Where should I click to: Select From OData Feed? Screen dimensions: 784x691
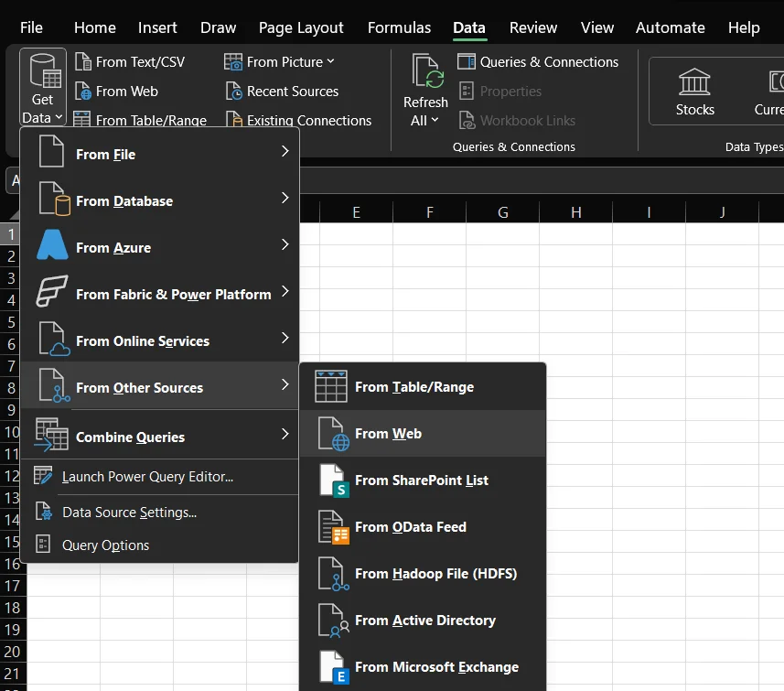point(413,526)
